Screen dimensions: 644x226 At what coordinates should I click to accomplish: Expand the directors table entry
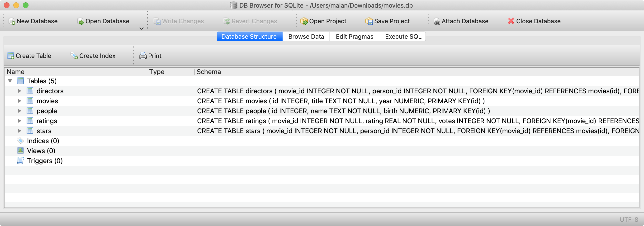tap(19, 91)
